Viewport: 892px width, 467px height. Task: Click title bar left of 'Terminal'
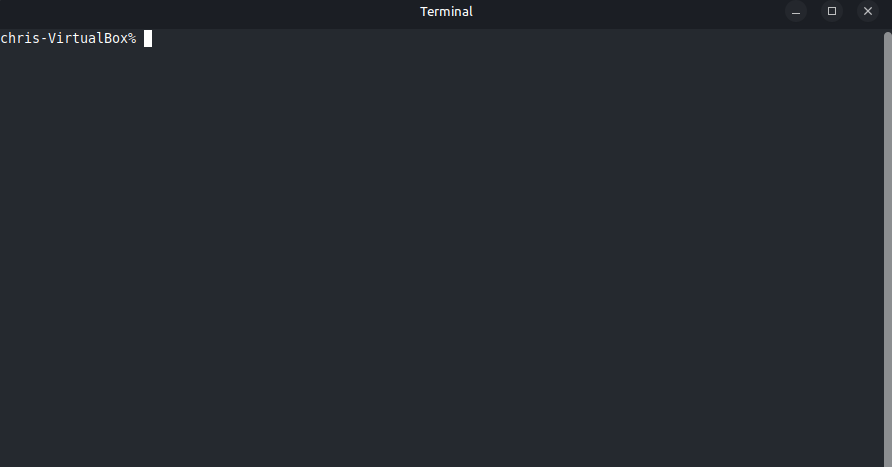210,11
